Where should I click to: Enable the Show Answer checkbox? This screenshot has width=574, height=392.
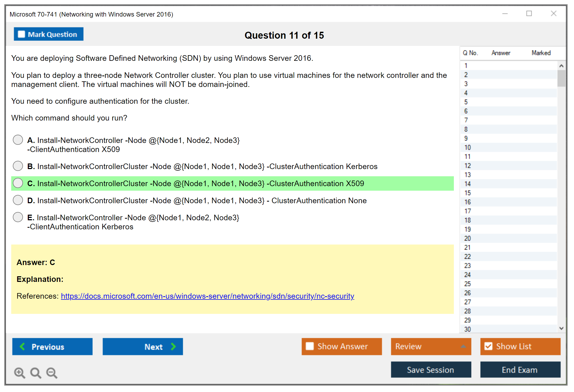(x=310, y=346)
